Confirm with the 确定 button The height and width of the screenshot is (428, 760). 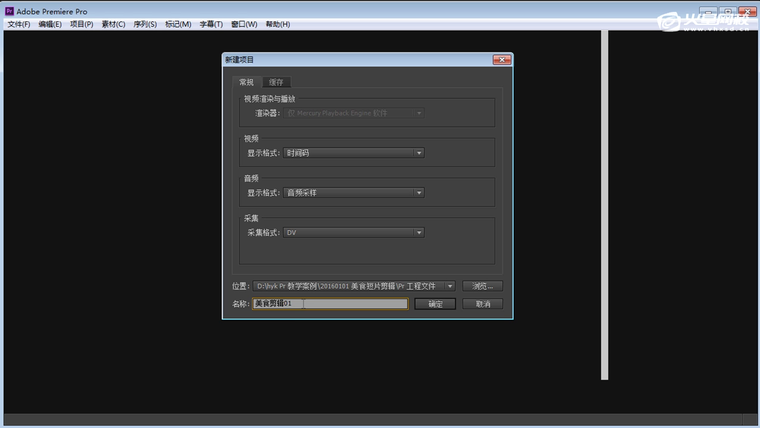coord(435,304)
